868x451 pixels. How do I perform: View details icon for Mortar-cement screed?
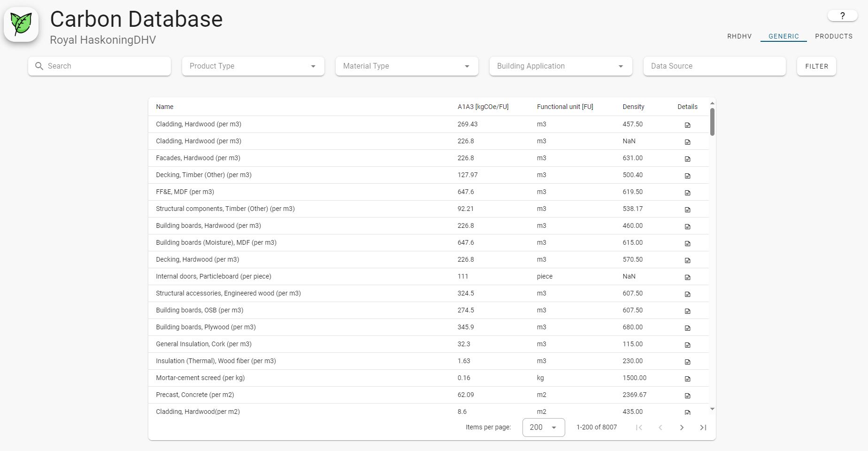[687, 379]
